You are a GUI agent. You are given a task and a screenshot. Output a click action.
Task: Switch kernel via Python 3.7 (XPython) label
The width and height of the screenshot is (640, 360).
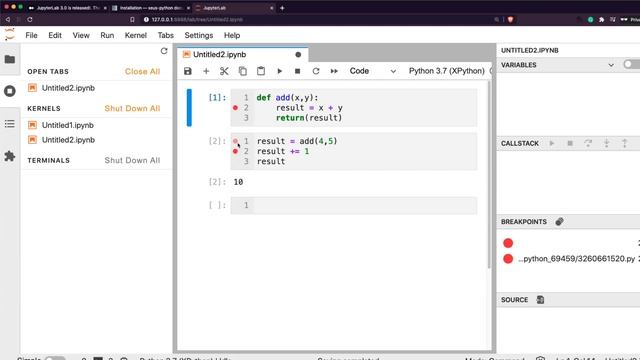click(447, 71)
